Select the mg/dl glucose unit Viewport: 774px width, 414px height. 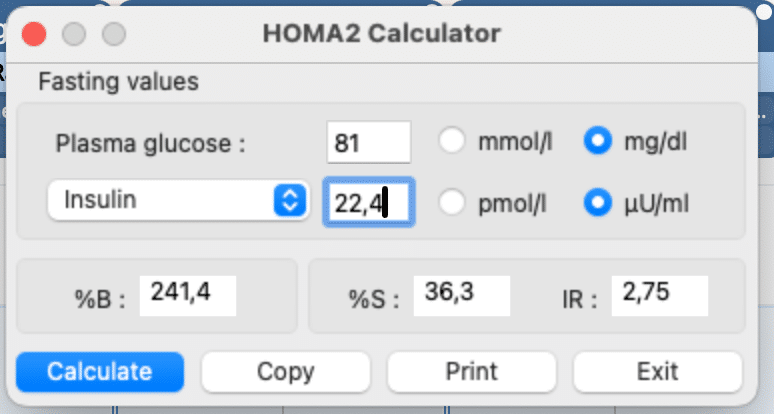pos(597,142)
